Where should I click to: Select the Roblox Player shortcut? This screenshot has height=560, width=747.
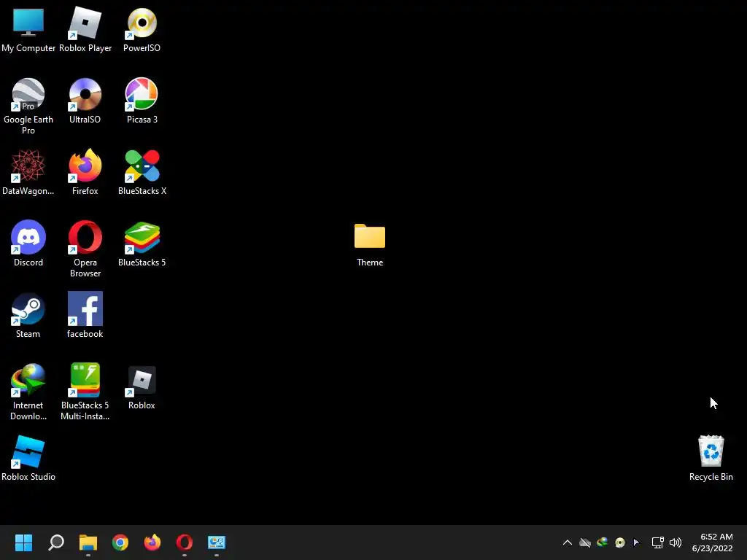coord(85,30)
